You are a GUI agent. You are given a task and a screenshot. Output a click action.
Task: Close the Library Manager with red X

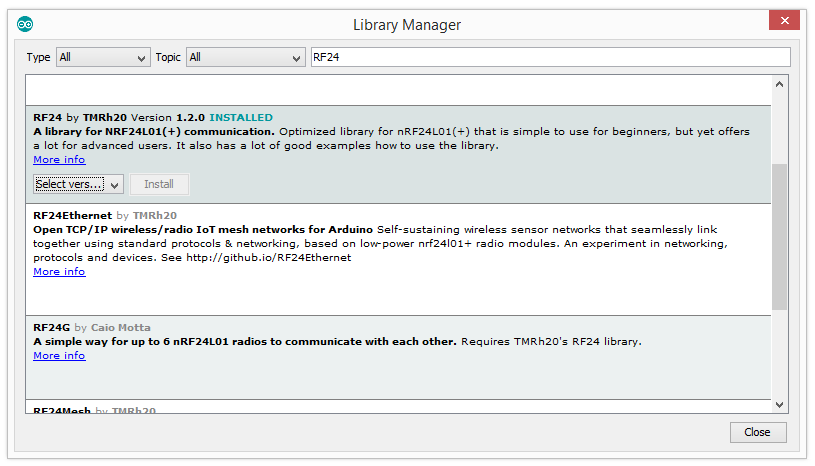click(x=784, y=20)
